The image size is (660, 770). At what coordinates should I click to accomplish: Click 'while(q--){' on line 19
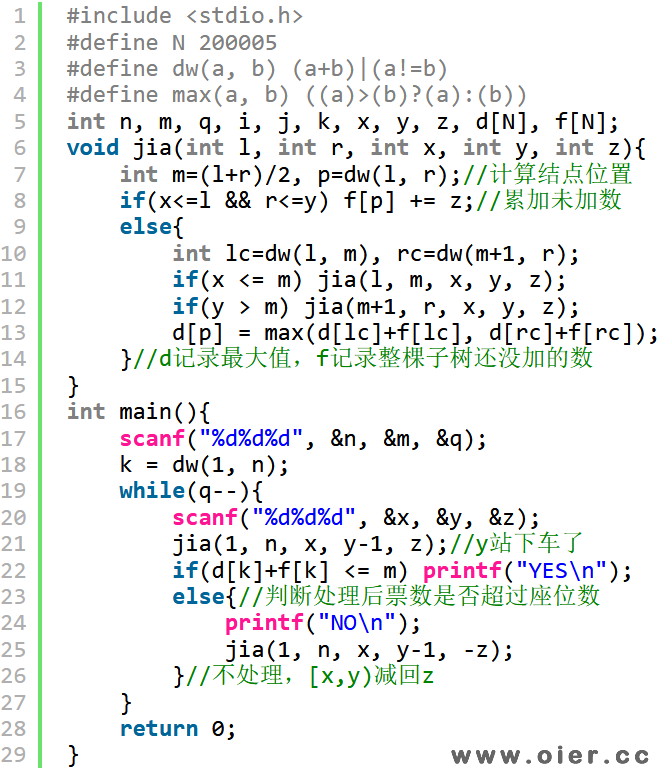[191, 491]
